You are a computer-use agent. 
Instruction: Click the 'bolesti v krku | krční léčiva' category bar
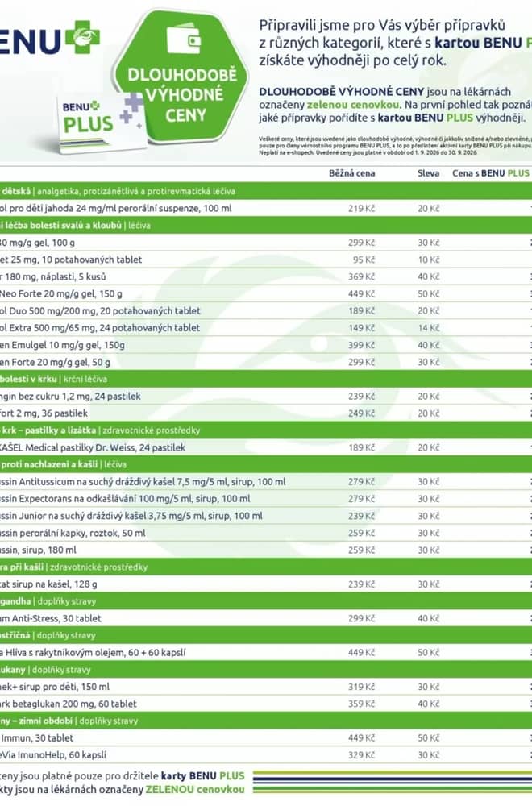tap(266, 379)
